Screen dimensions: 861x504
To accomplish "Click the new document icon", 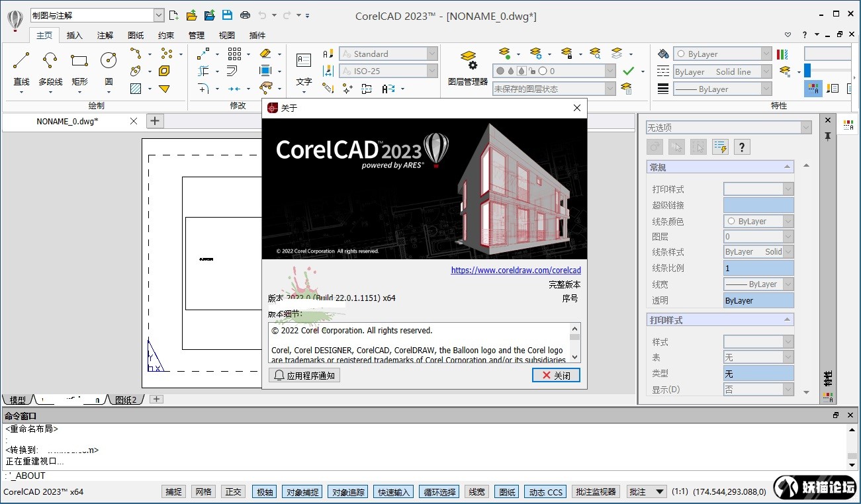I will [173, 15].
